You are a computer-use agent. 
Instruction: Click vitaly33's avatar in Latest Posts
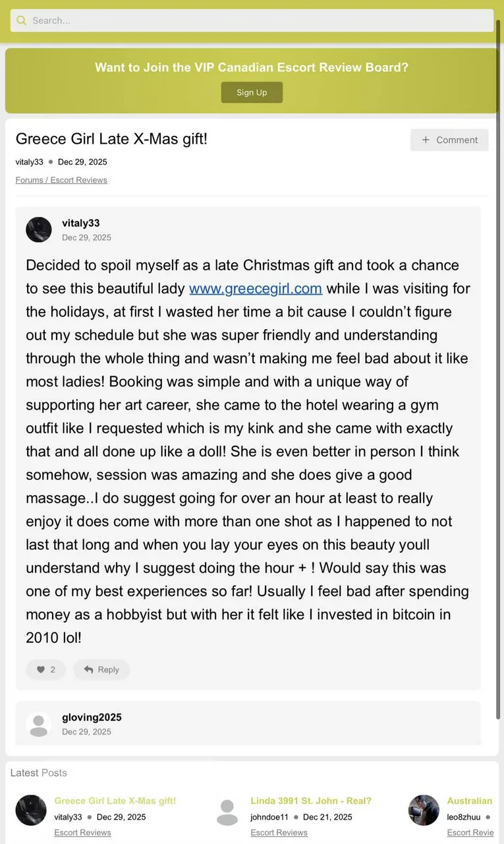[x=31, y=810]
